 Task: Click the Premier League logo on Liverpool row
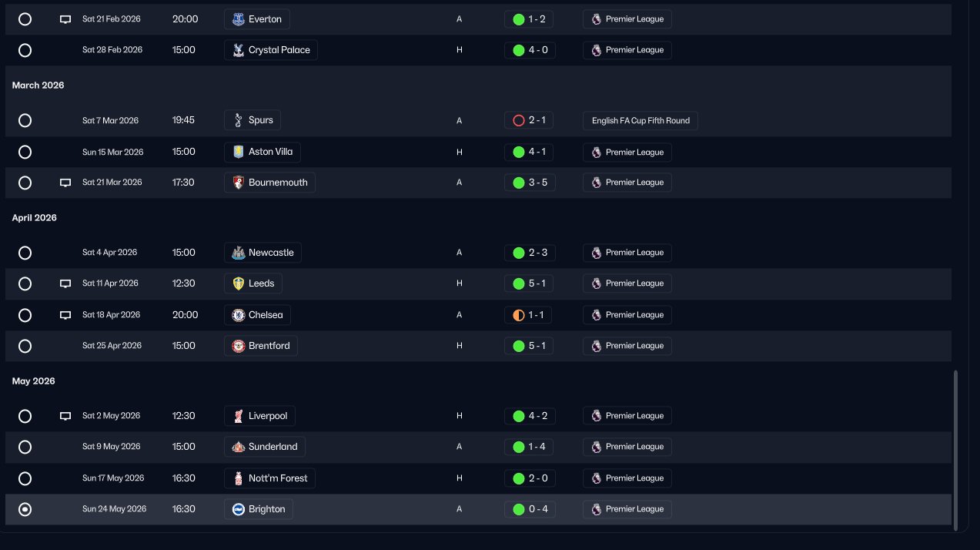click(x=597, y=416)
